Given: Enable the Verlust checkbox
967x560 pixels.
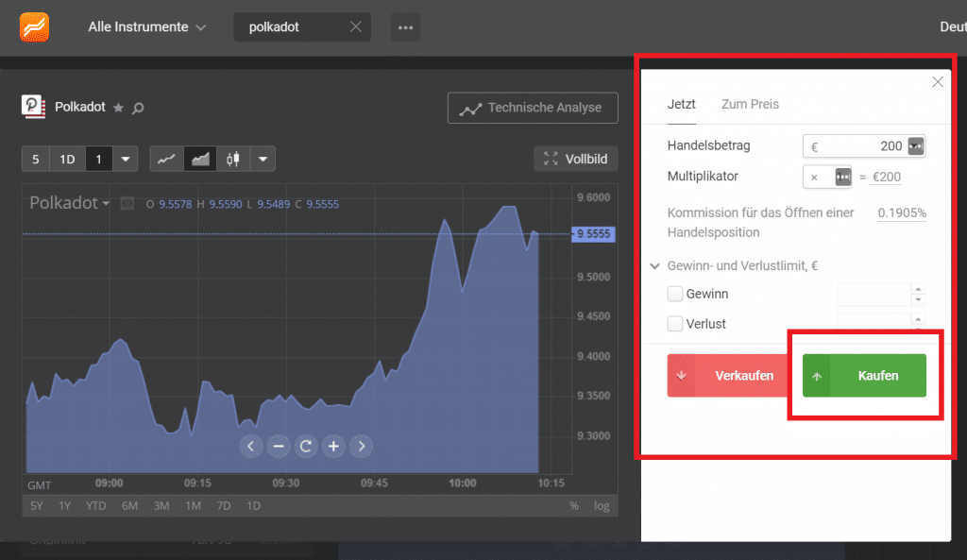Looking at the screenshot, I should [674, 324].
